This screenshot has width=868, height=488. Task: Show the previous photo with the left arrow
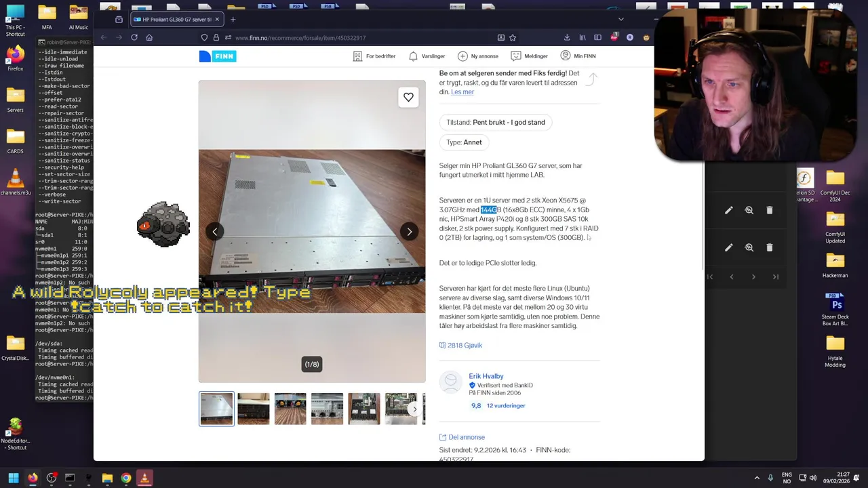pos(215,232)
